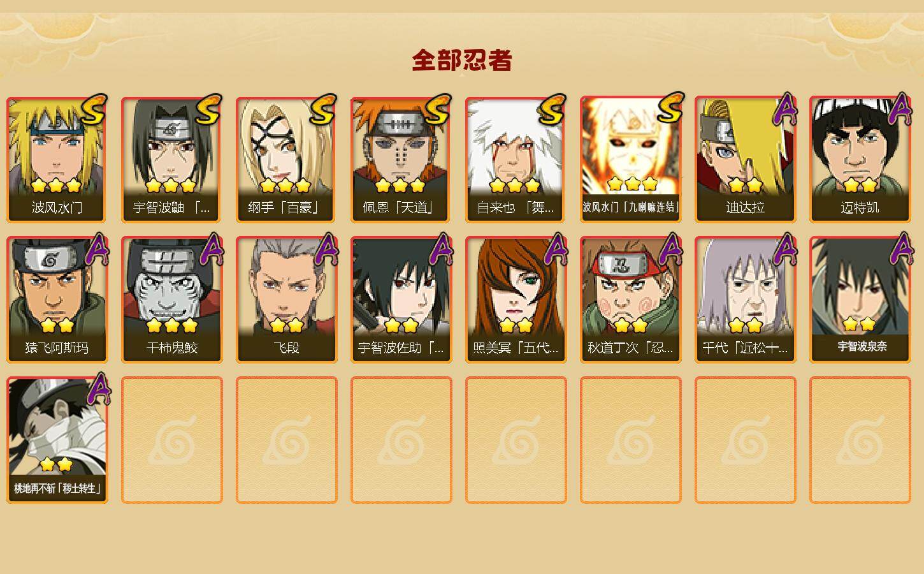Click the 宇智波泉奈 character card

pos(860,300)
